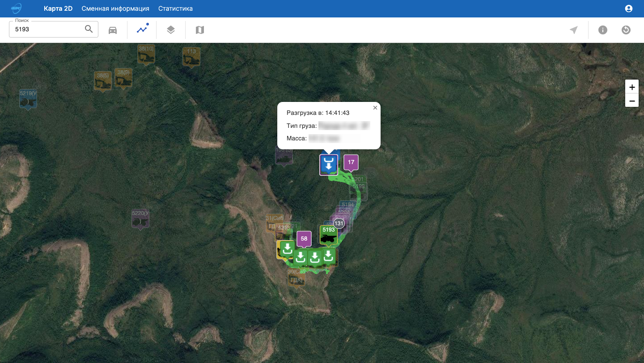Screen dimensions: 644x363
Task: Switch to Сменная информация tab
Action: (x=115, y=8)
